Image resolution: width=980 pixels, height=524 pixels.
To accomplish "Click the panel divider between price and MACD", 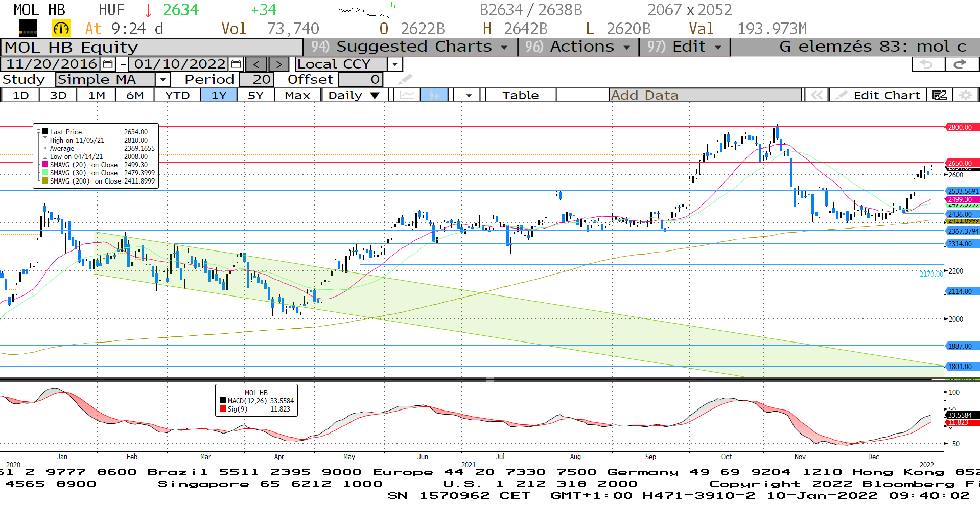I will pos(490,380).
